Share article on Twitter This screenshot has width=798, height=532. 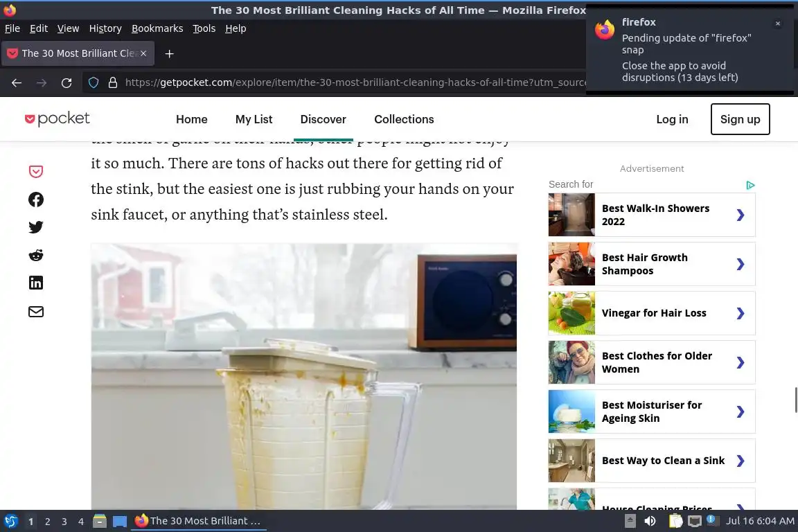point(35,227)
